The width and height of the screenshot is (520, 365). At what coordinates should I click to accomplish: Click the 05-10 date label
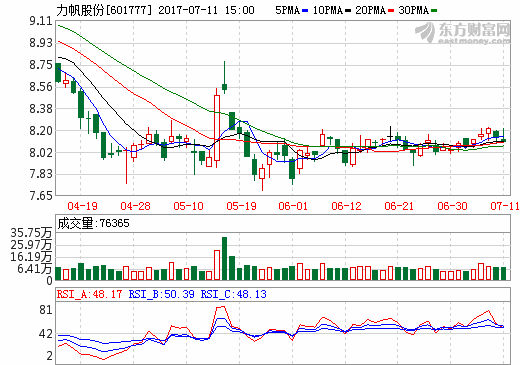tap(188, 206)
